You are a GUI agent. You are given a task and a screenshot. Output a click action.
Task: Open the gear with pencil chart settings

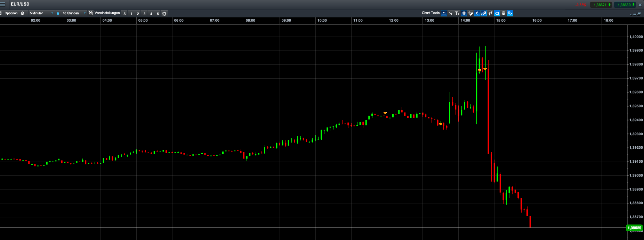510,13
